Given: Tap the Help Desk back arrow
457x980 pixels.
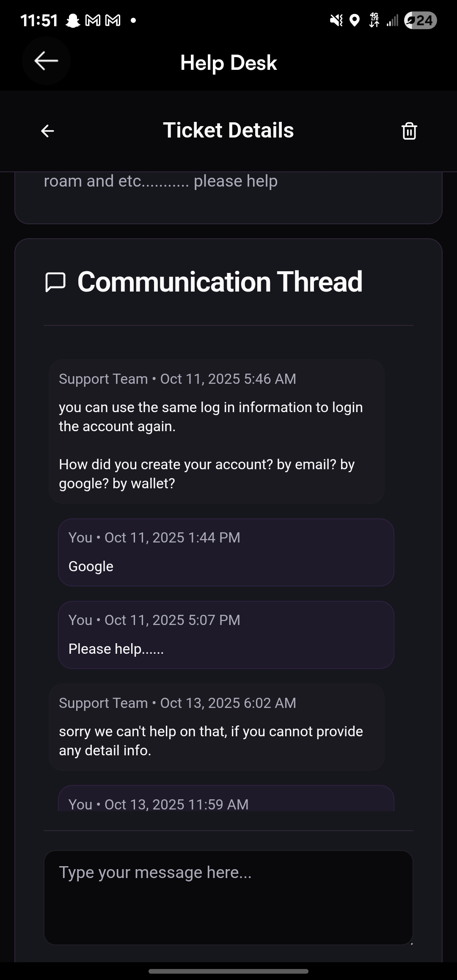Looking at the screenshot, I should (x=46, y=61).
